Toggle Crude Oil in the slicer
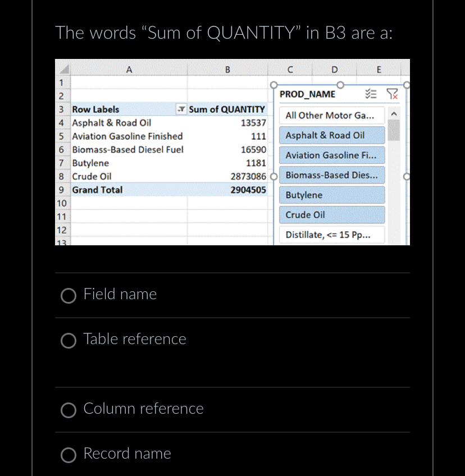 pos(331,214)
